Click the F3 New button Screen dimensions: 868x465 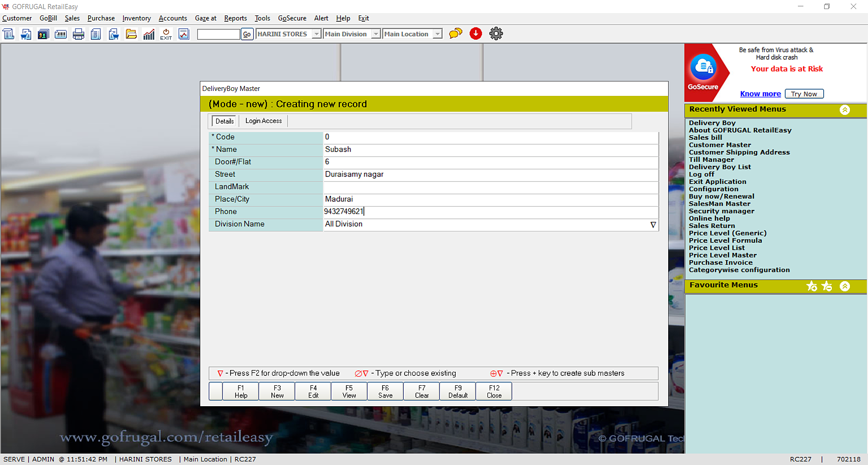click(x=277, y=391)
